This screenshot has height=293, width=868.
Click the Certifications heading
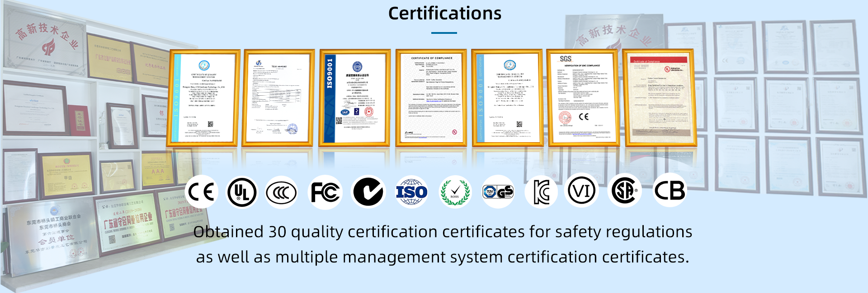tap(445, 14)
